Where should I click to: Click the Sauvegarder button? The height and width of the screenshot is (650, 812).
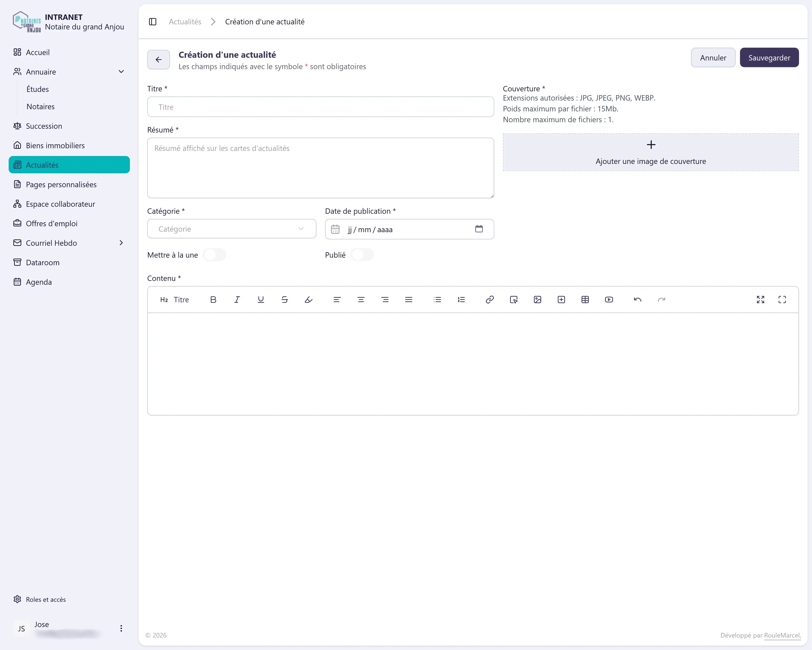click(769, 58)
